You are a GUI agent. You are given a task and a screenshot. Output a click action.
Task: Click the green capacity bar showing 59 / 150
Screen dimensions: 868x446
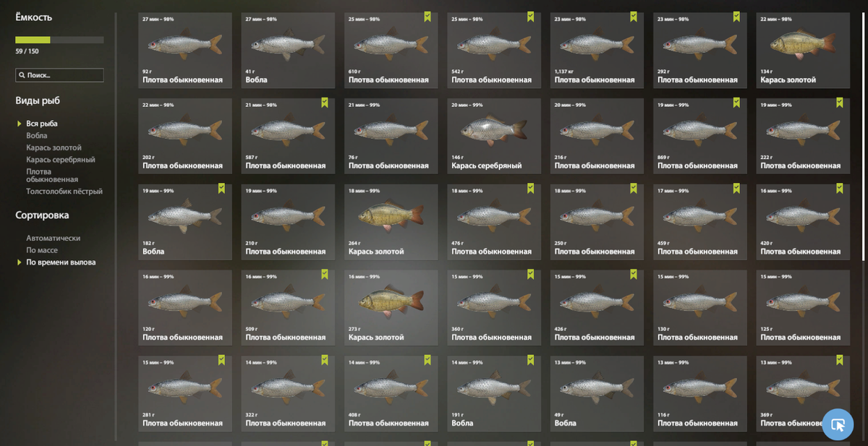click(59, 40)
